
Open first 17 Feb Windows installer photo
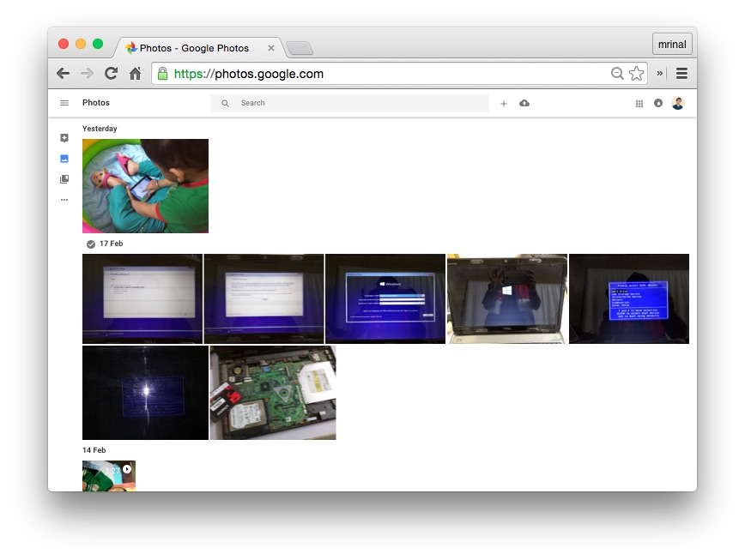point(142,298)
